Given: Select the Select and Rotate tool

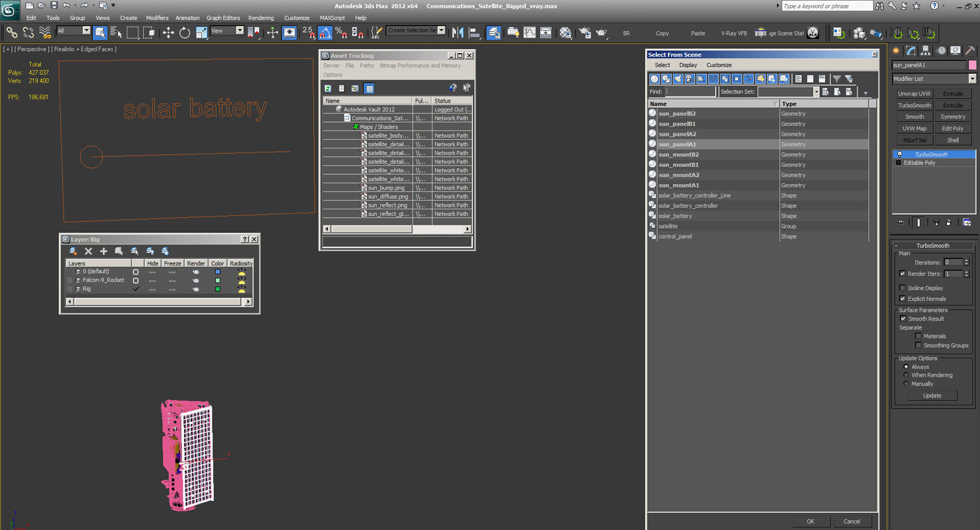Looking at the screenshot, I should point(185,32).
